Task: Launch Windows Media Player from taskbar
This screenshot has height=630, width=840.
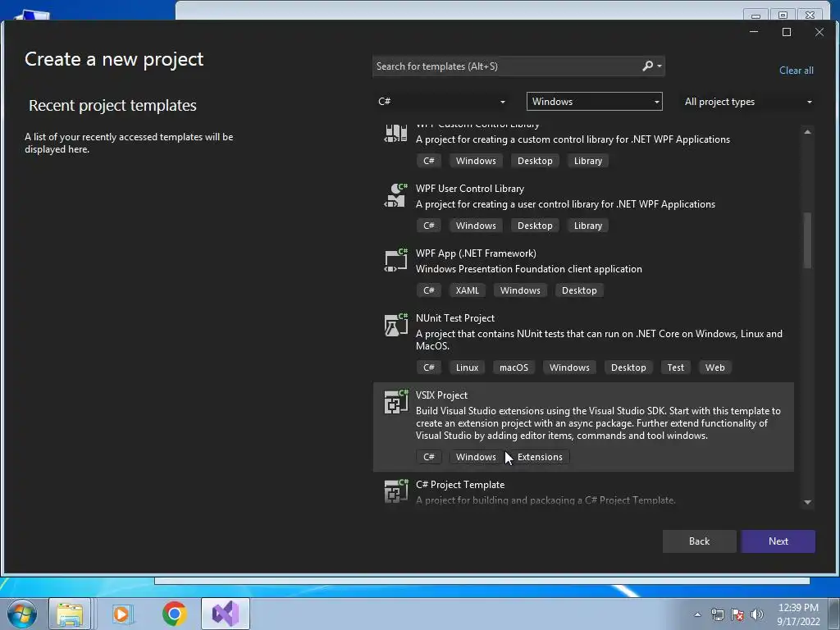Action: tap(121, 614)
